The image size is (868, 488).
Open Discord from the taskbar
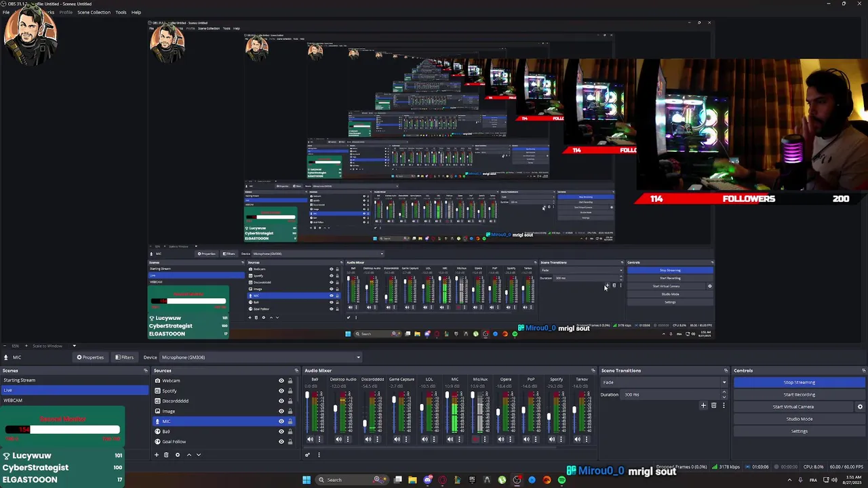click(x=427, y=480)
